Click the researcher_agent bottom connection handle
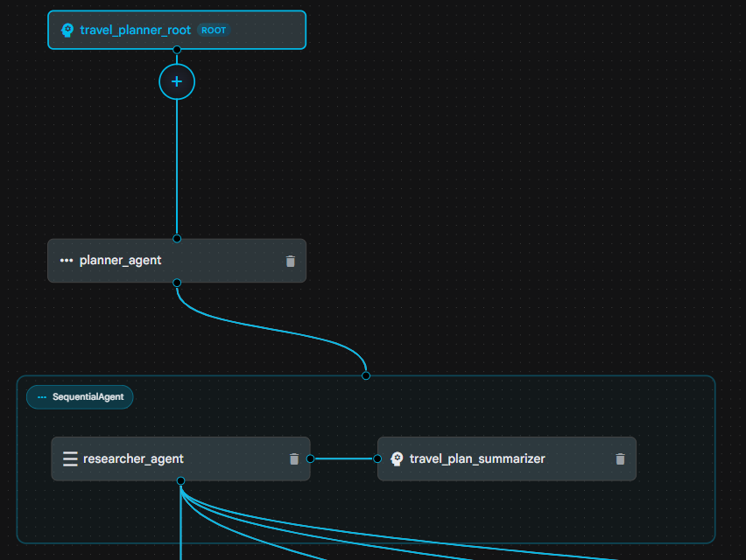 [180, 480]
